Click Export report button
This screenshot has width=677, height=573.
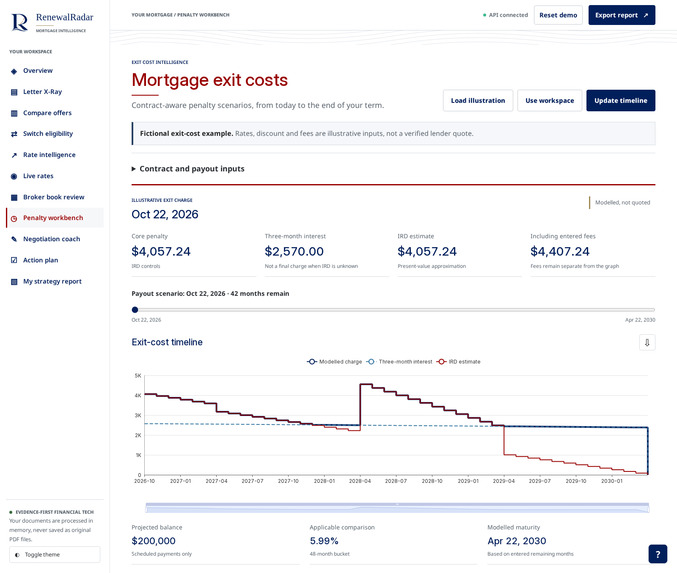622,15
